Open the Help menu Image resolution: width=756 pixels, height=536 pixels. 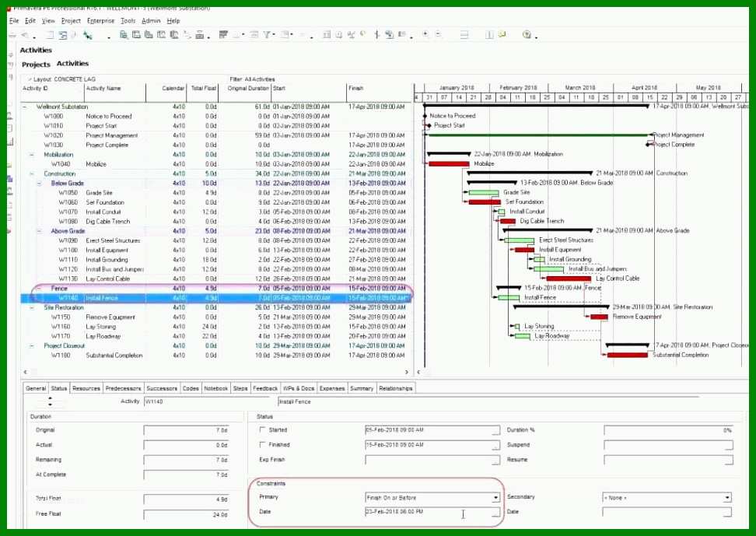[173, 21]
